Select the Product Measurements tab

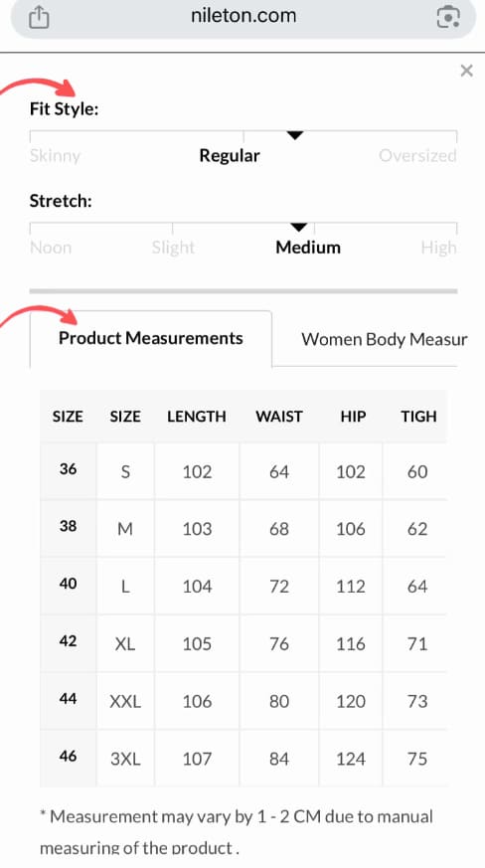(151, 338)
